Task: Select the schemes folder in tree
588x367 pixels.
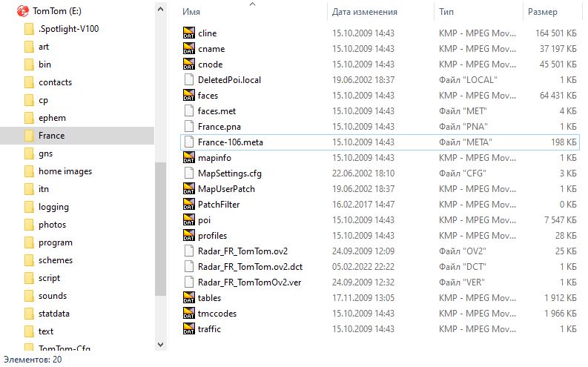Action: click(x=56, y=260)
